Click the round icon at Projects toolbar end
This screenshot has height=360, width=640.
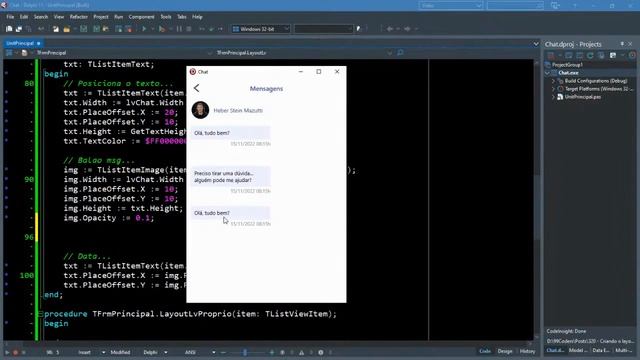pos(632,55)
